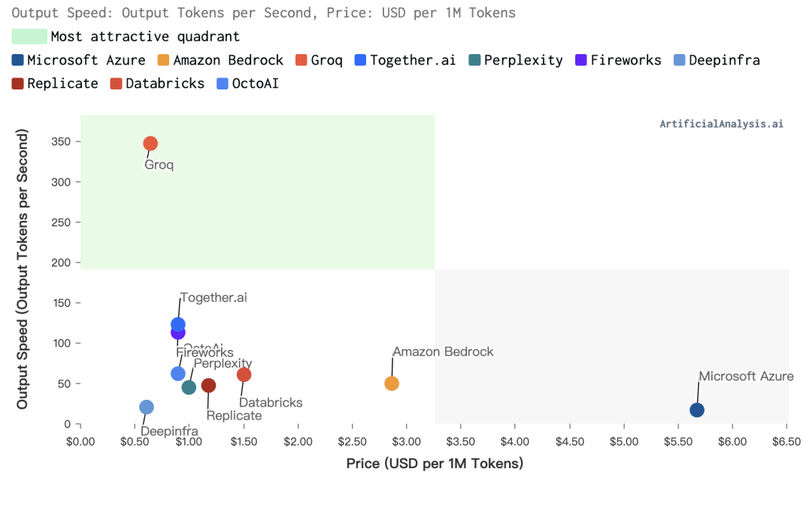Select the Microsoft Azure navy data point

(x=697, y=410)
